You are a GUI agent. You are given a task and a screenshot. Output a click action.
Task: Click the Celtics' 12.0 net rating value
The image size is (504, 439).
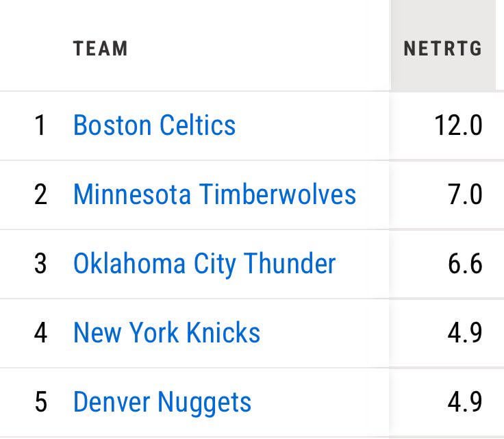[458, 125]
